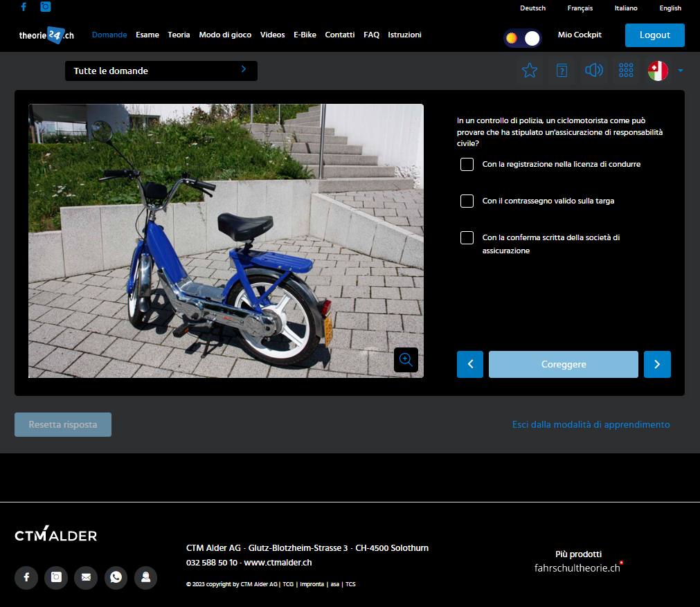Open Mio Cockpit

tap(580, 35)
